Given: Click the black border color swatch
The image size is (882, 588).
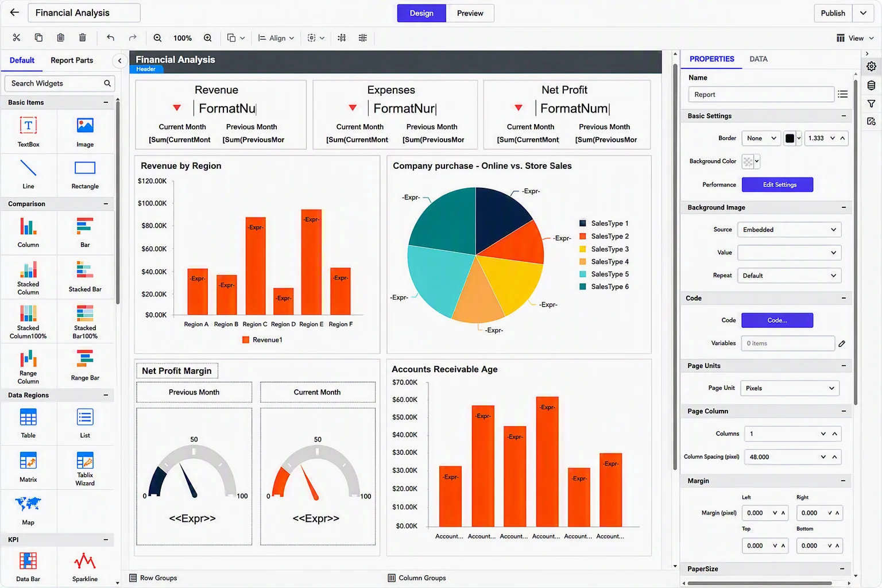Looking at the screenshot, I should (x=790, y=138).
